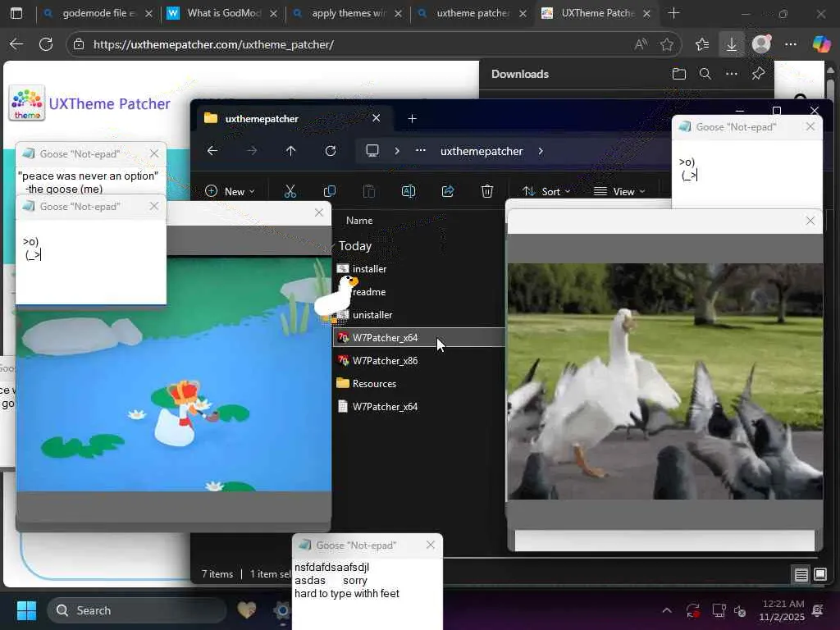This screenshot has height=630, width=840.
Task: Click the This PC monitor icon in address bar
Action: point(372,151)
